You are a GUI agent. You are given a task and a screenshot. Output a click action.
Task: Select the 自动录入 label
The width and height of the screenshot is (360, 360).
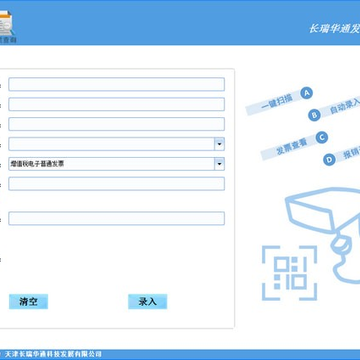pyautogui.click(x=345, y=107)
